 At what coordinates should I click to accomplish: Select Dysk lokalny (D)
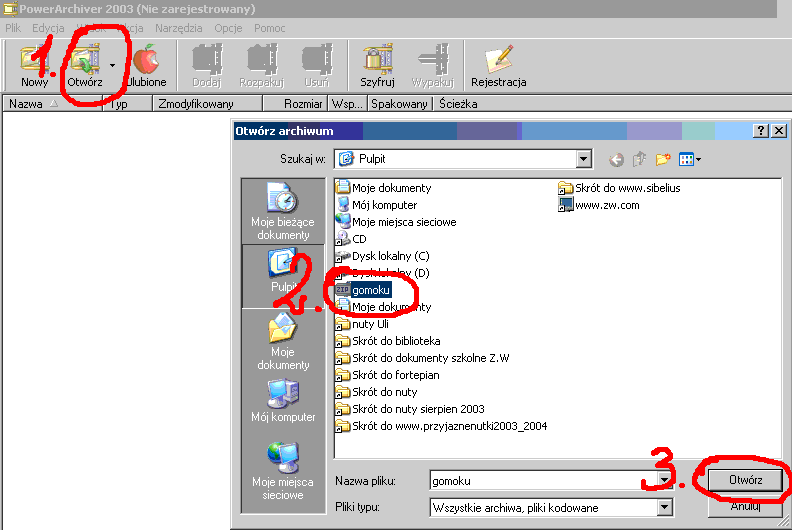click(383, 273)
